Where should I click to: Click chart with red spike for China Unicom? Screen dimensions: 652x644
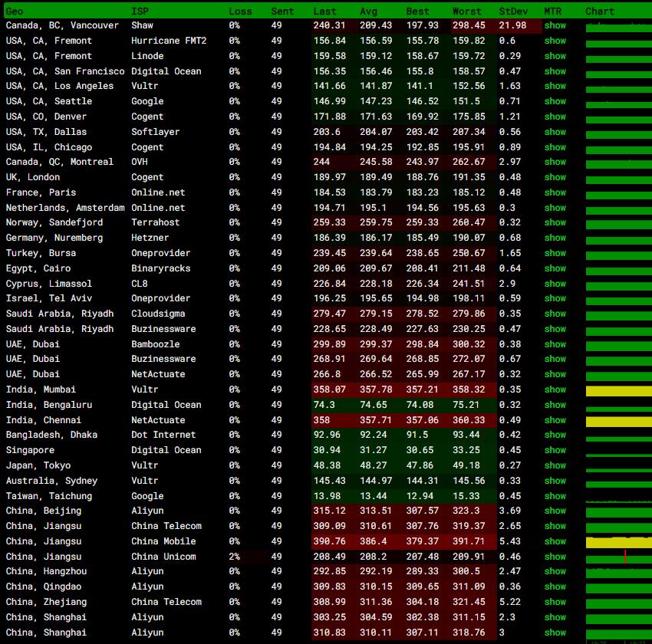[619, 557]
